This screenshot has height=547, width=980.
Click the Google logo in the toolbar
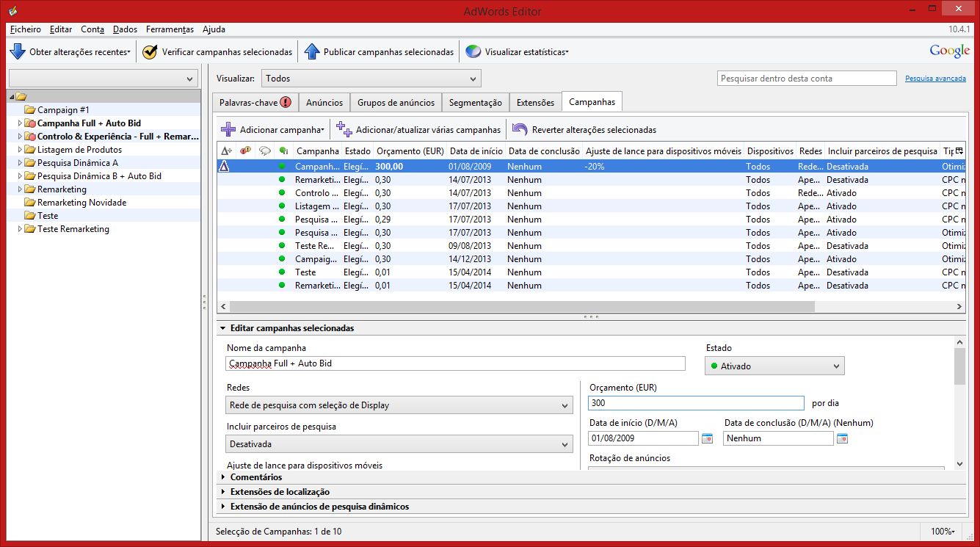click(x=950, y=51)
